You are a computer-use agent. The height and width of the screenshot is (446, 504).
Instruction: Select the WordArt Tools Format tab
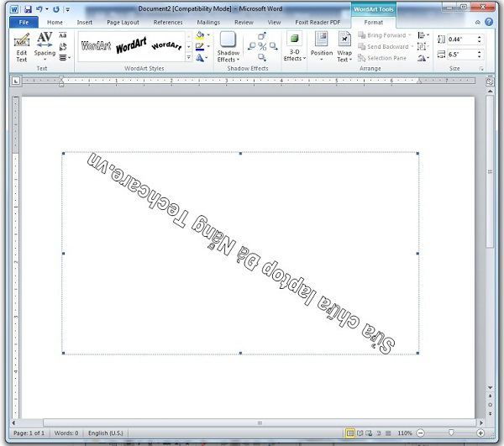(x=373, y=22)
